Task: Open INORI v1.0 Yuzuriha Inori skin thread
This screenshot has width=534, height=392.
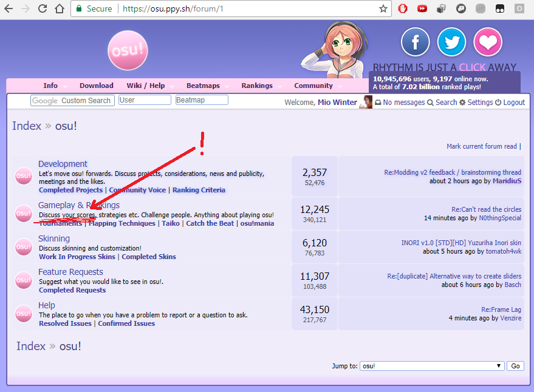Action: tap(461, 243)
